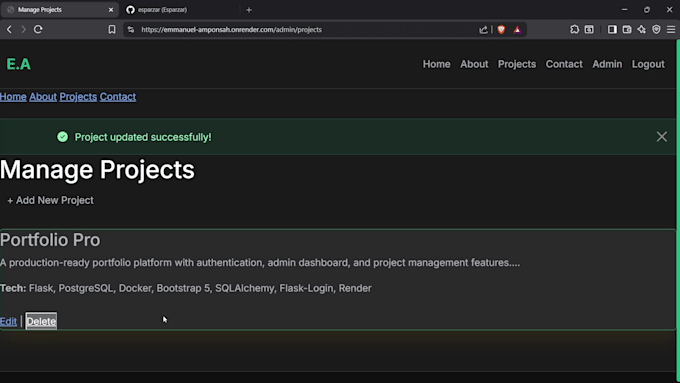Select the Manage Projects browser tab

point(59,10)
